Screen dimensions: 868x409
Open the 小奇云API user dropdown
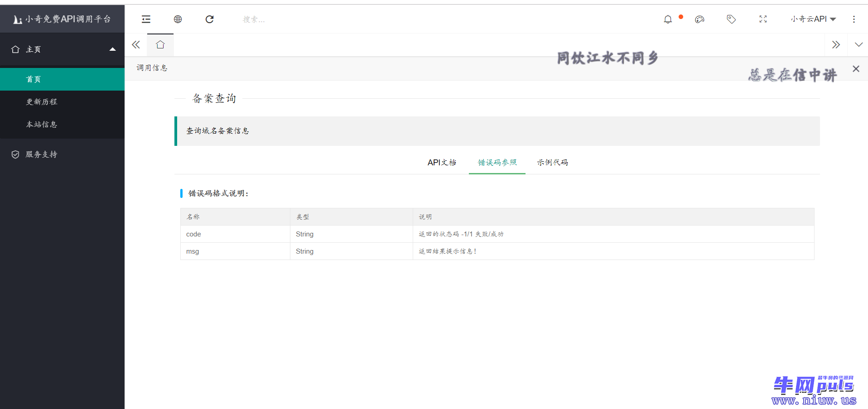(813, 19)
